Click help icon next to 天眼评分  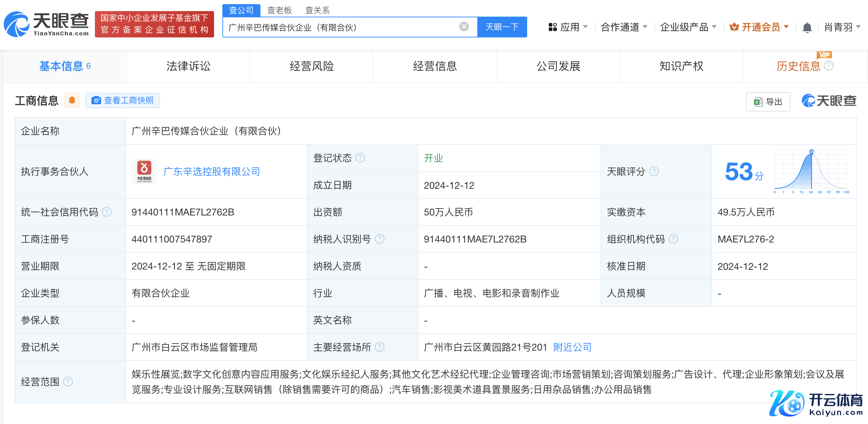point(654,171)
